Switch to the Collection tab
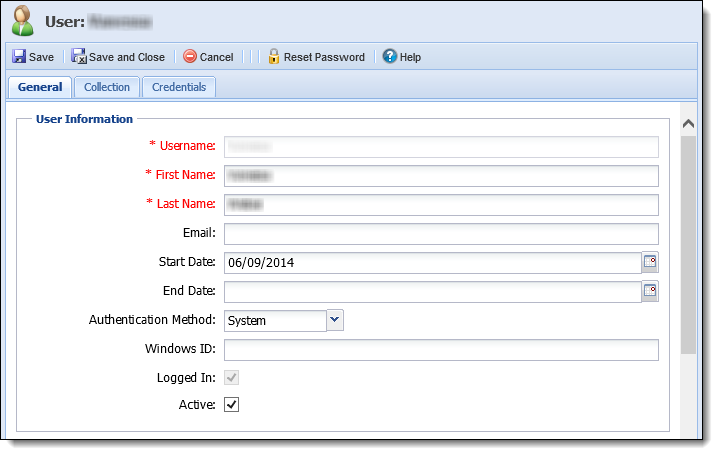Screen dimensions: 718x455 click(x=107, y=87)
